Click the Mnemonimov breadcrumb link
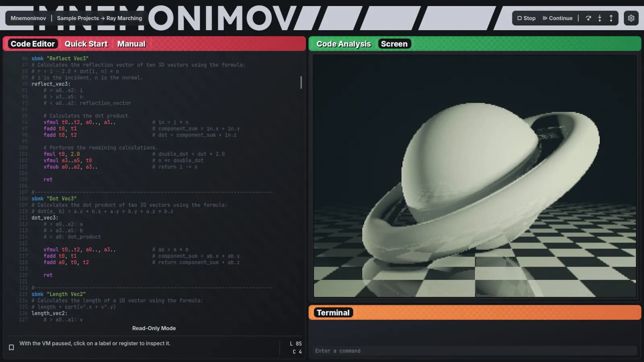This screenshot has height=362, width=644. click(x=28, y=18)
